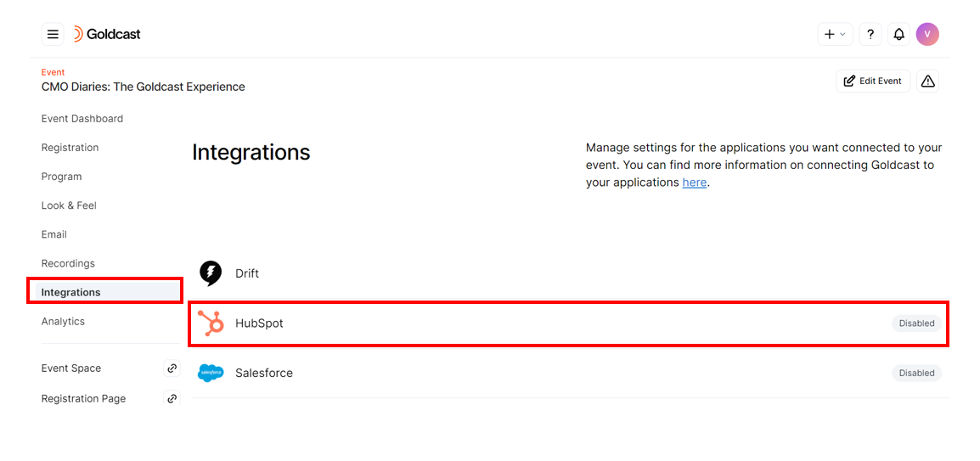Open the Drift integration row
Screen dimensions: 980x461
(569, 273)
